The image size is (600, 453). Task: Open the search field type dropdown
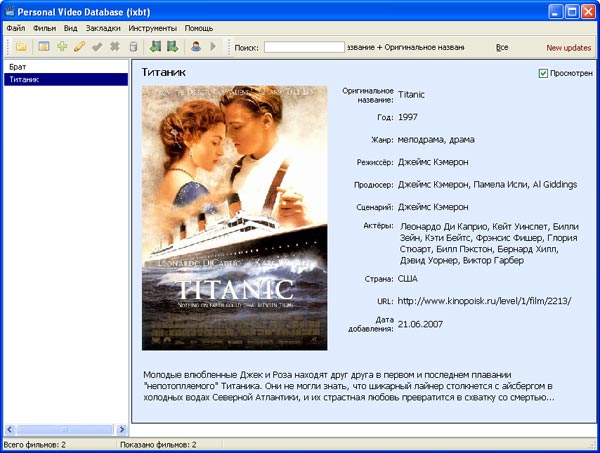pyautogui.click(x=406, y=47)
